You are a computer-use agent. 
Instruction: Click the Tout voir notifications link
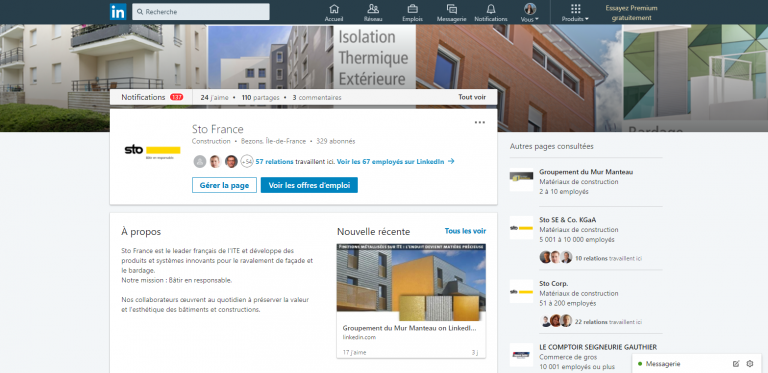[x=472, y=97]
